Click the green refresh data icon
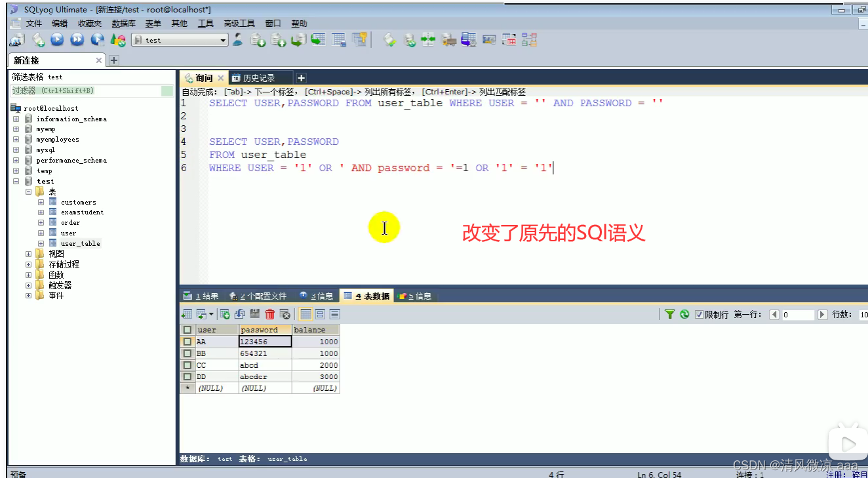The image size is (868, 478). point(684,314)
